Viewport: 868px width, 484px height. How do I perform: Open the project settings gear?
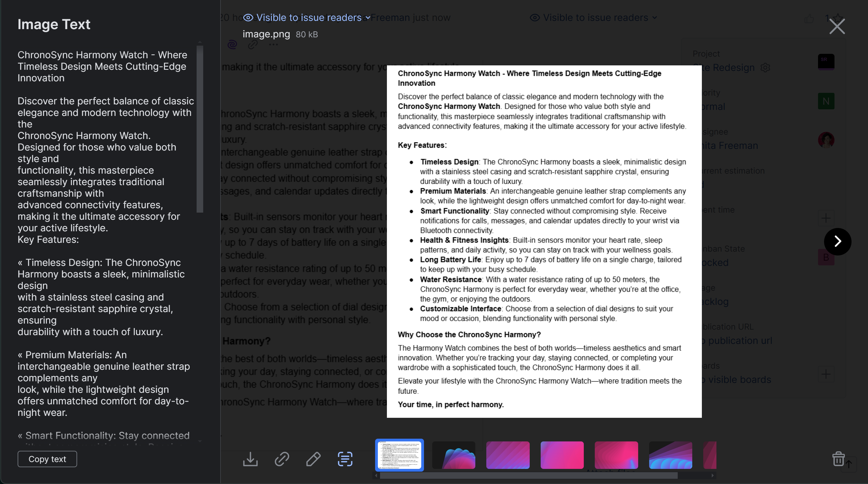(766, 67)
